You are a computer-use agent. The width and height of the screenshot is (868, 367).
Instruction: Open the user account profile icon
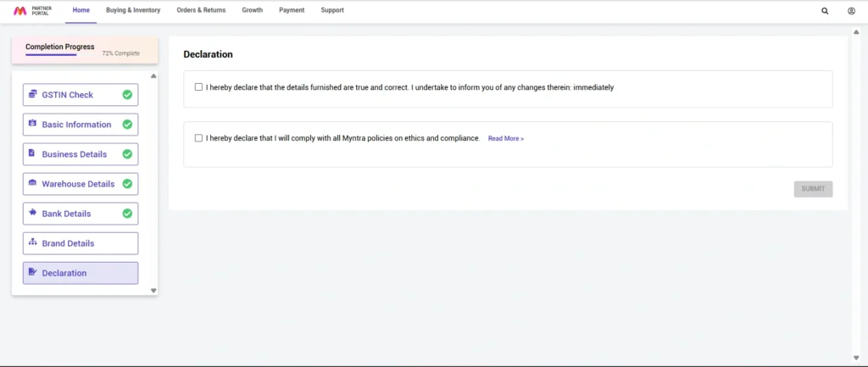pos(851,10)
